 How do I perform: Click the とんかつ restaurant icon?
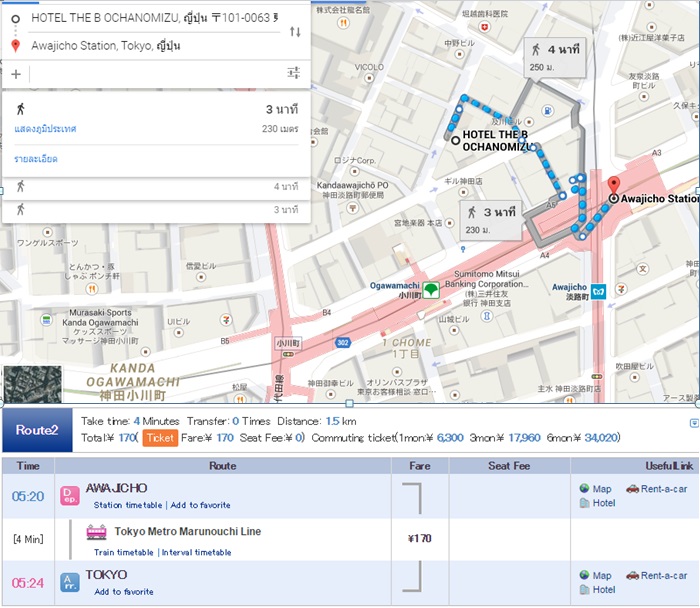[x=92, y=289]
